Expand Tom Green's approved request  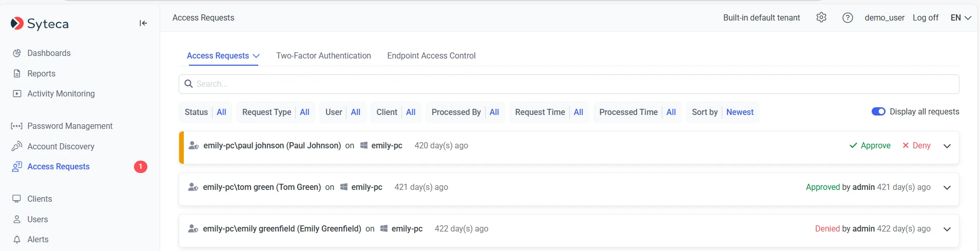click(x=947, y=187)
